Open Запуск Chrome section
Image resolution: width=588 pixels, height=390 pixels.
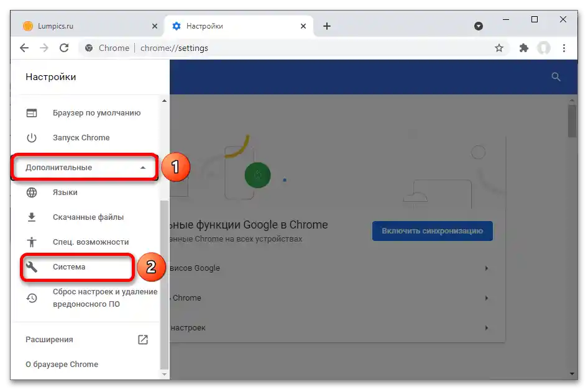click(x=86, y=137)
